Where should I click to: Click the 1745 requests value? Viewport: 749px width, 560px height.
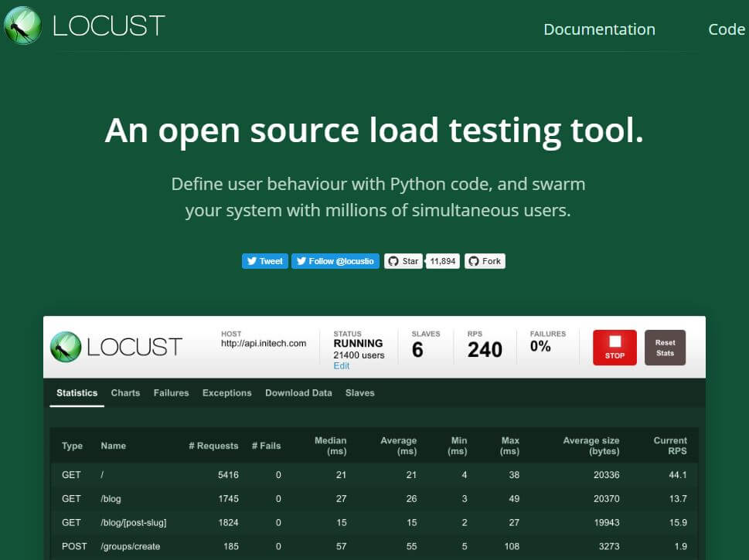pyautogui.click(x=228, y=499)
